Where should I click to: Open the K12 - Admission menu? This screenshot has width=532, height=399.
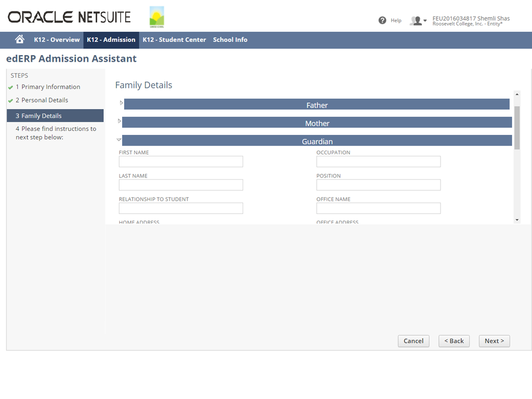(111, 39)
